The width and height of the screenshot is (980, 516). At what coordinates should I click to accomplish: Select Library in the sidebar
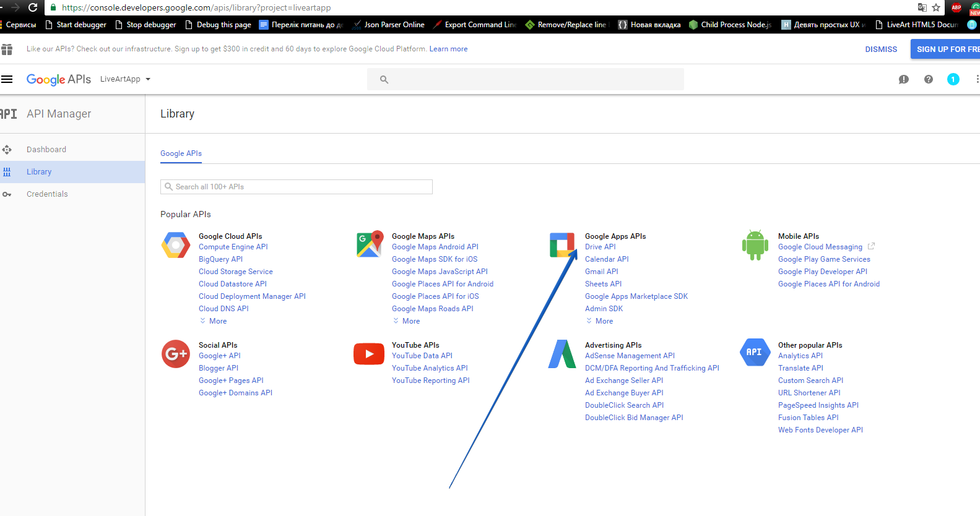[72, 172]
